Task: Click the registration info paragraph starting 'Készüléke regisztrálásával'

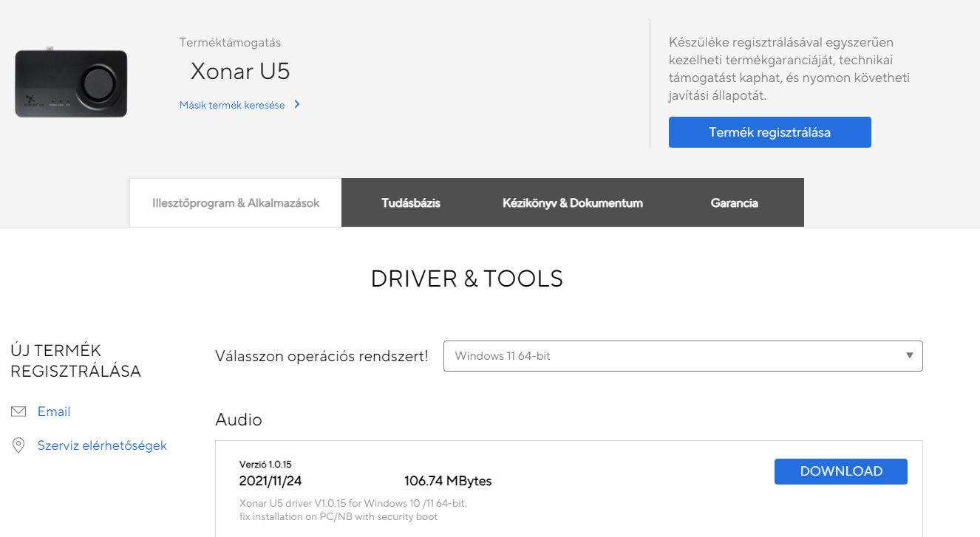Action: click(x=789, y=69)
